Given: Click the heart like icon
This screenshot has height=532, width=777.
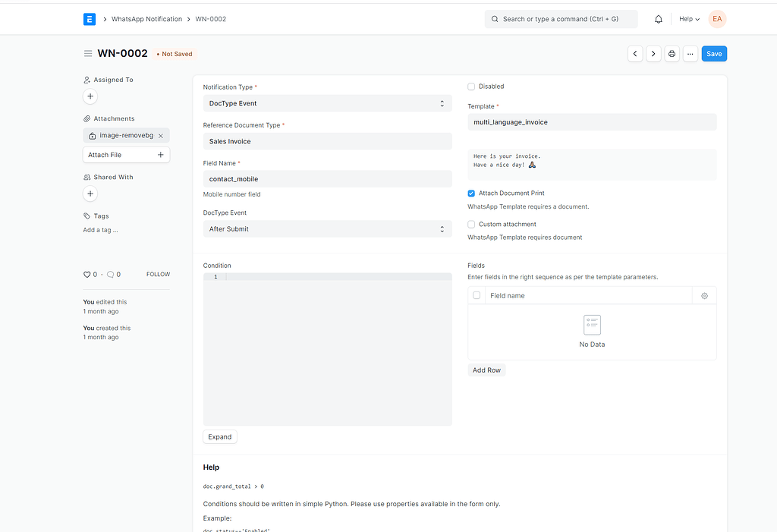Looking at the screenshot, I should 87,275.
